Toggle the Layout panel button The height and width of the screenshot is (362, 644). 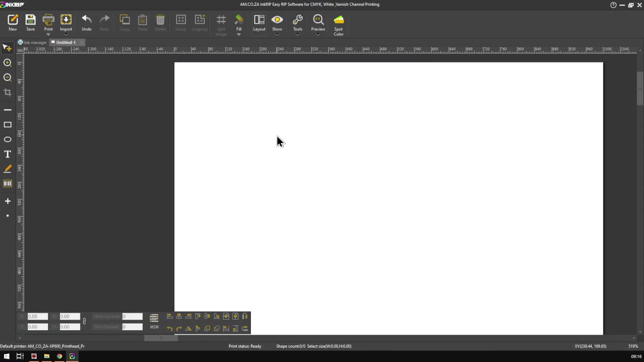259,23
